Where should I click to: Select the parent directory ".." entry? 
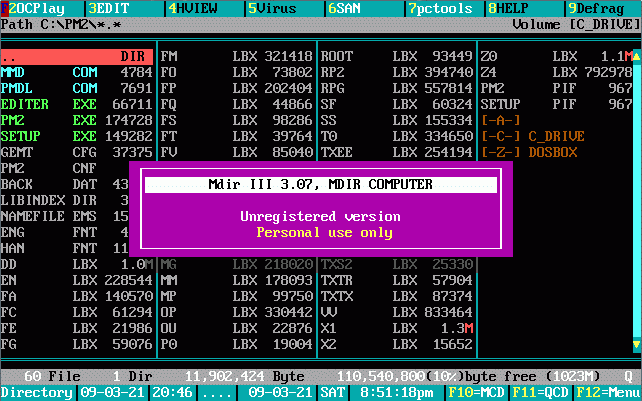pos(77,56)
